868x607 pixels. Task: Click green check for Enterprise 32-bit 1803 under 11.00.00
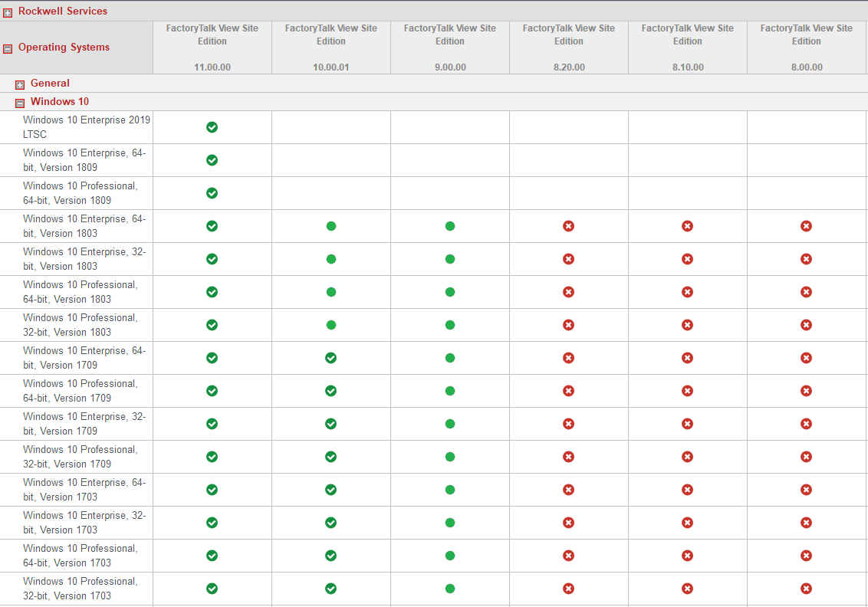click(212, 259)
